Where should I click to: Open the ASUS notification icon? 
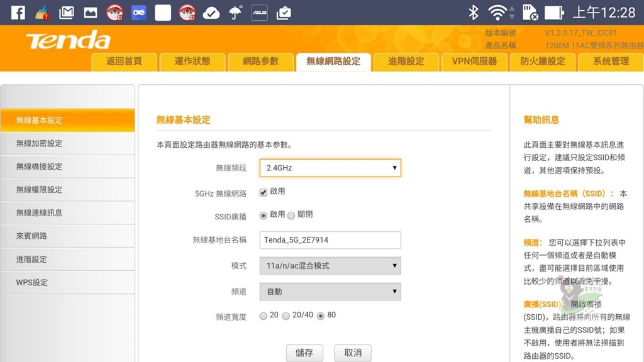pos(260,13)
